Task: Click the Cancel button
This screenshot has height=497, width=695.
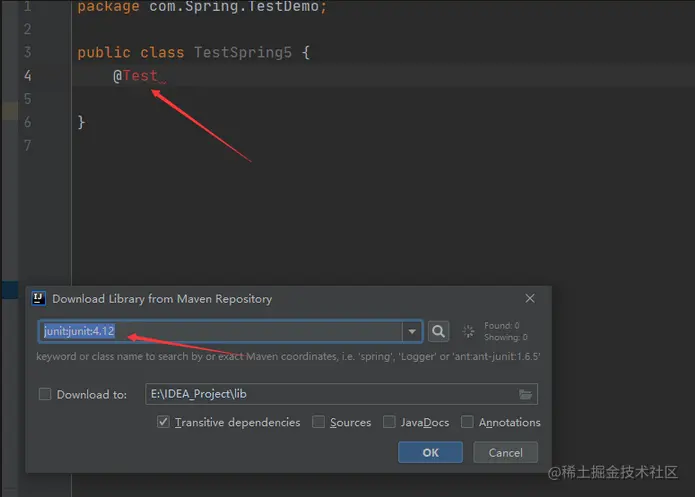Action: 505,452
